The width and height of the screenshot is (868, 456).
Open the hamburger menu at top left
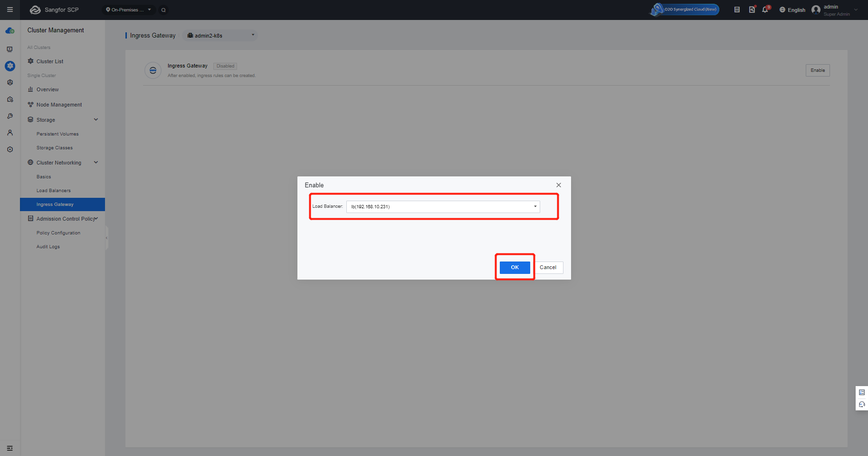click(x=10, y=10)
